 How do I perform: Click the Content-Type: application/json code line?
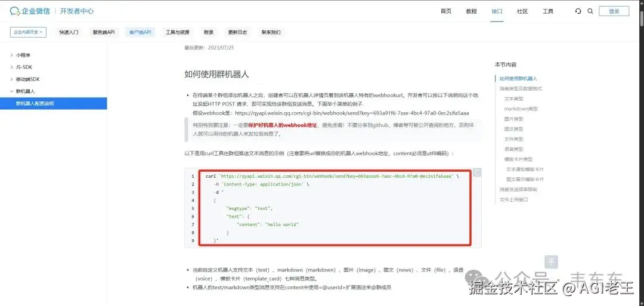click(261, 184)
